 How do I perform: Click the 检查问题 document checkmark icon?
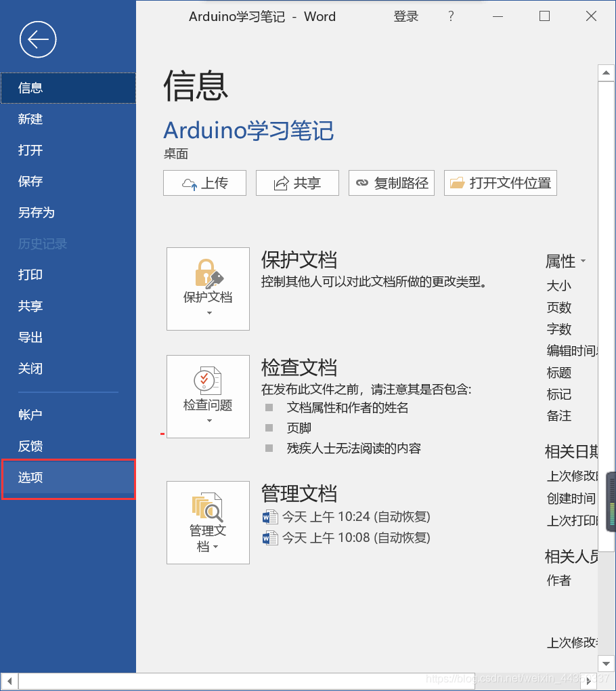tap(208, 380)
